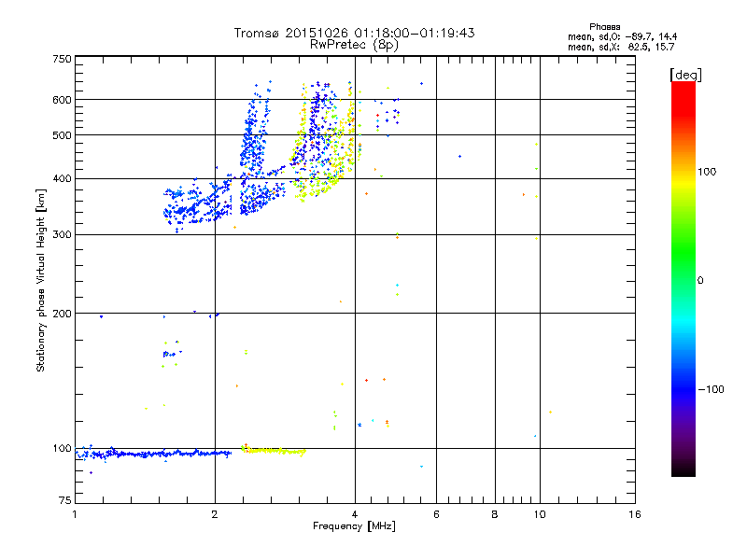Click the x-axis '8' tick label
Image resolution: width=747 pixels, height=560 pixels.
click(x=495, y=514)
